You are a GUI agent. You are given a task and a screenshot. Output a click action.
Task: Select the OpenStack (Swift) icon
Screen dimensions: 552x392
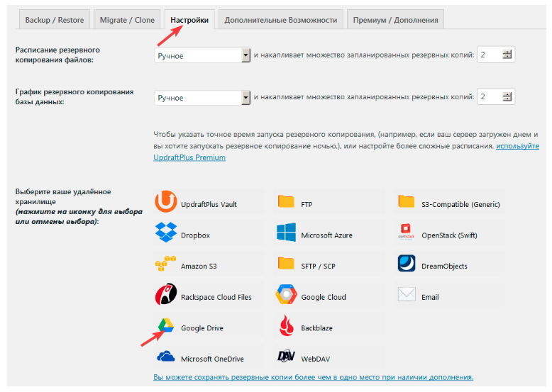(x=407, y=232)
